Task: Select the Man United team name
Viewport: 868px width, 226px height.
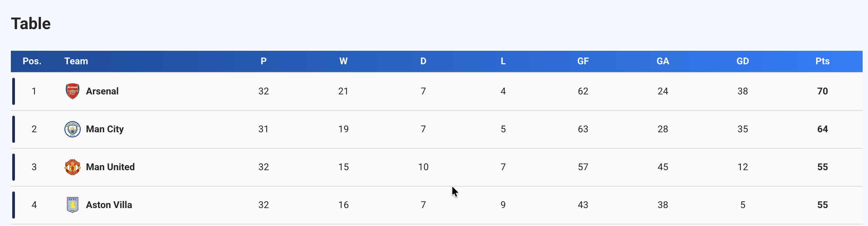Action: [110, 167]
